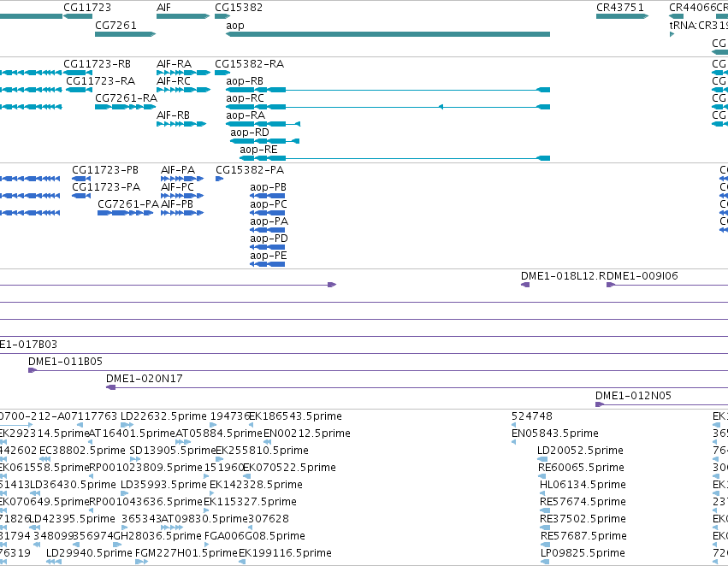Open EST LD22632.5prime
The image size is (728, 566).
tap(127, 424)
